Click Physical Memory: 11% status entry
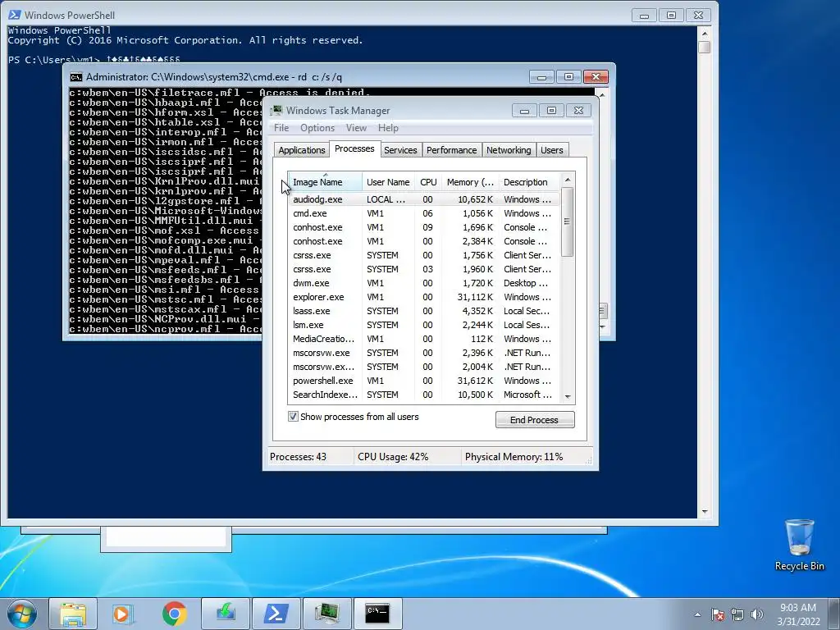840x630 pixels. coord(514,457)
